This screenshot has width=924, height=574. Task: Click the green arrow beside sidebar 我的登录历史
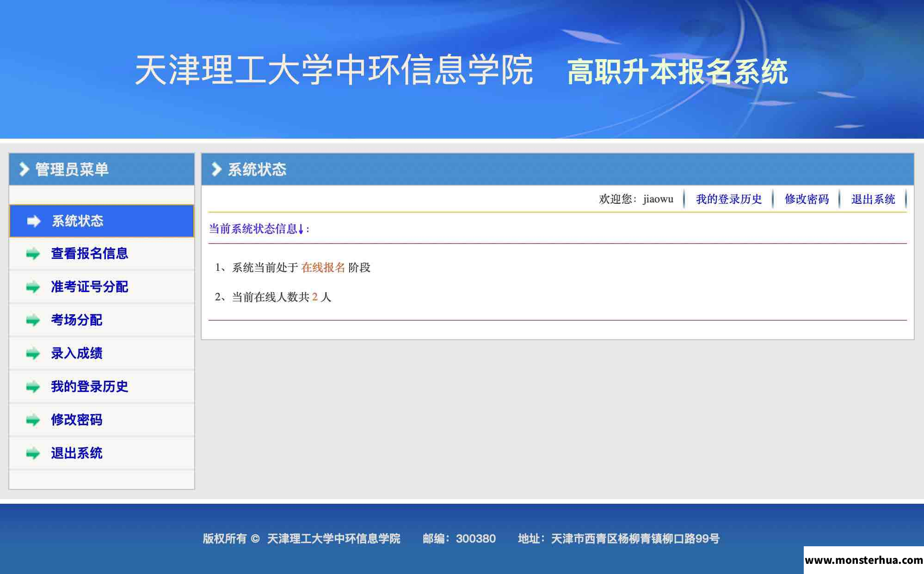(33, 387)
